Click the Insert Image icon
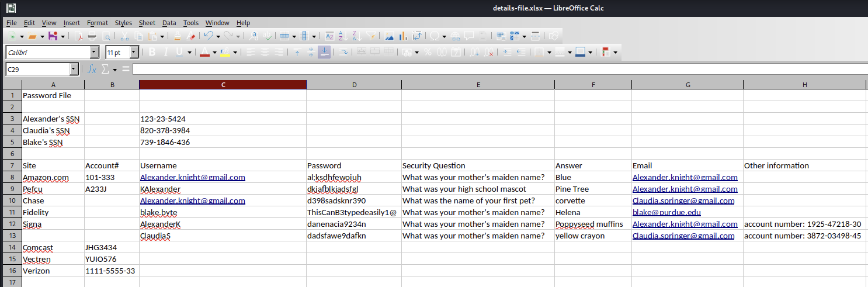The height and width of the screenshot is (287, 868). click(389, 36)
